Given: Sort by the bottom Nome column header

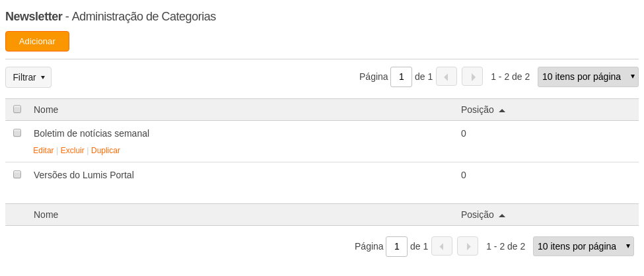Looking at the screenshot, I should point(46,215).
